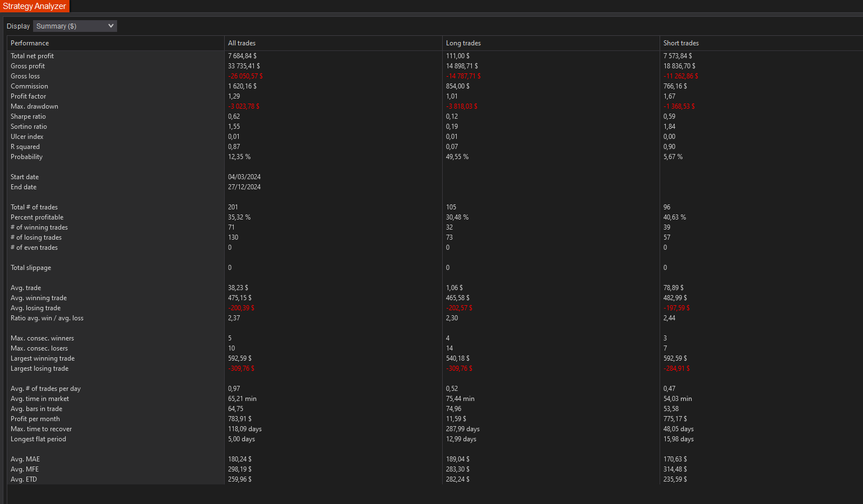Click max drawdown value -3 023,78 $
The height and width of the screenshot is (504, 863).
pos(243,106)
